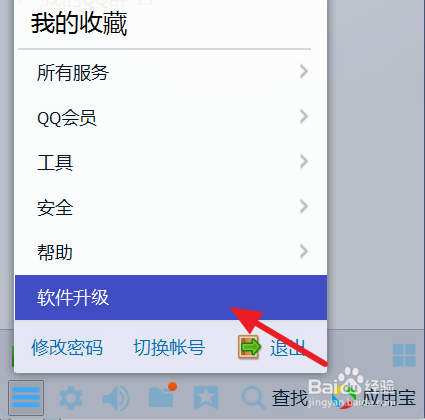Click the 查找 label in bottom bar

289,398
